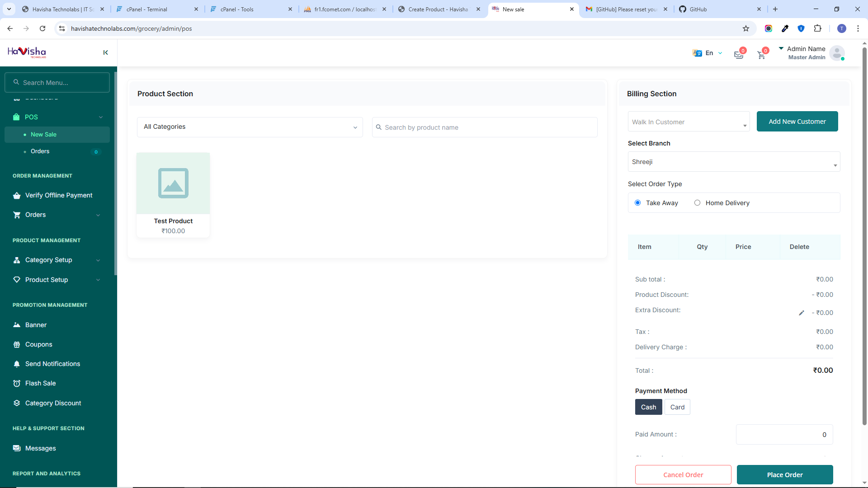
Task: Open the shopping cart icon in header
Action: click(x=761, y=55)
